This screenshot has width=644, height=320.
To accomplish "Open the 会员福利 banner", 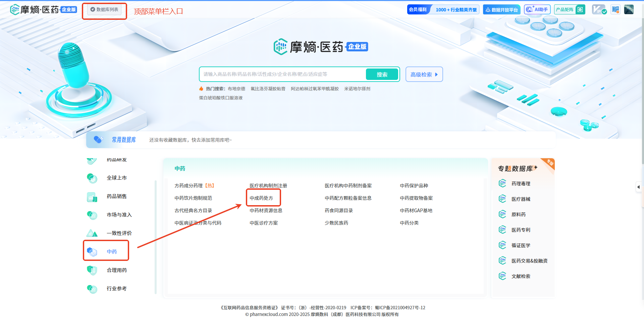I will coord(443,9).
